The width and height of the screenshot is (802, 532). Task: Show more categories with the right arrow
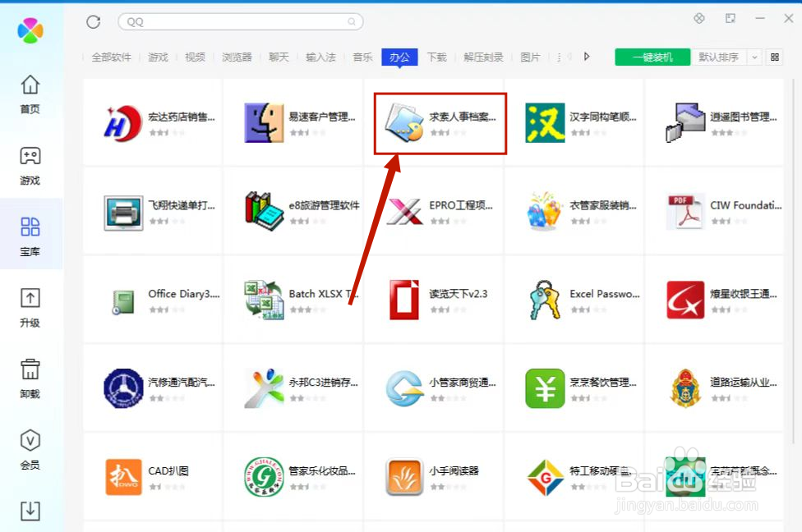pos(587,56)
